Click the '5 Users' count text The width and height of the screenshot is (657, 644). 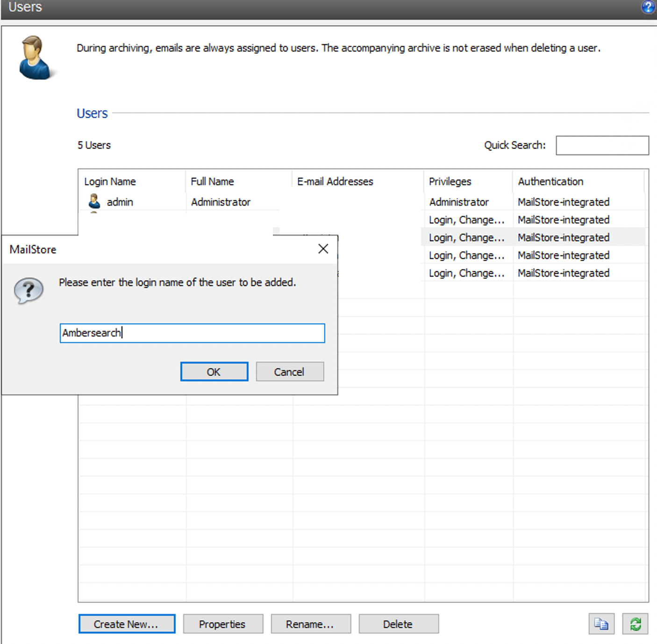click(94, 145)
